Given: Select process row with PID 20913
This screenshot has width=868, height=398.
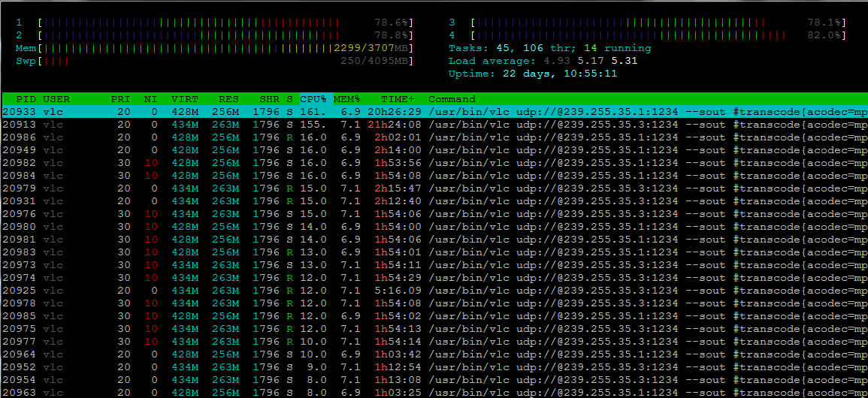Looking at the screenshot, I should pyautogui.click(x=434, y=125).
